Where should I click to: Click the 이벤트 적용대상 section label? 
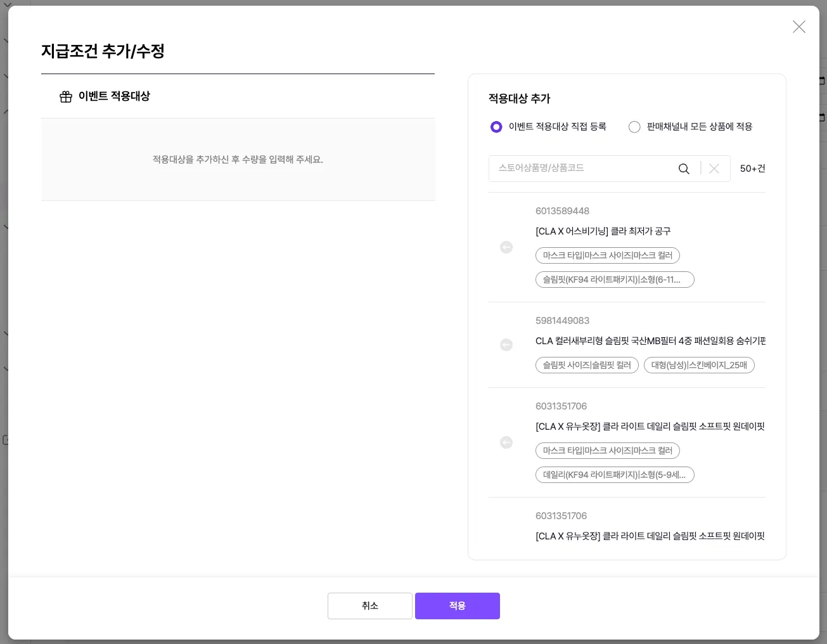(114, 96)
